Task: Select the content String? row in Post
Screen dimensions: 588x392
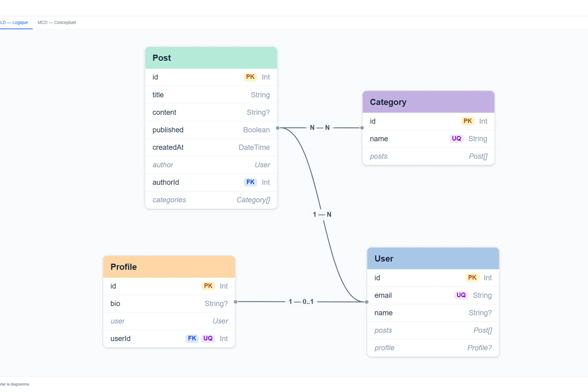Action: tap(211, 113)
